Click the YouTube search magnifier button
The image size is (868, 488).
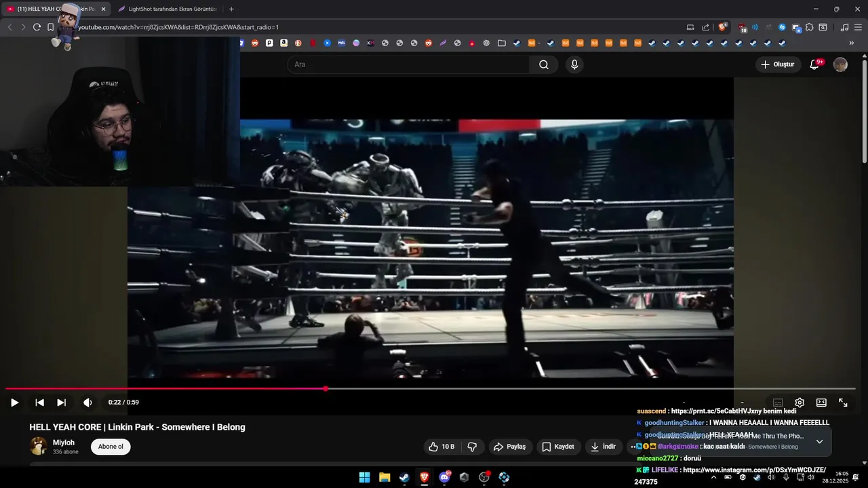coord(544,64)
